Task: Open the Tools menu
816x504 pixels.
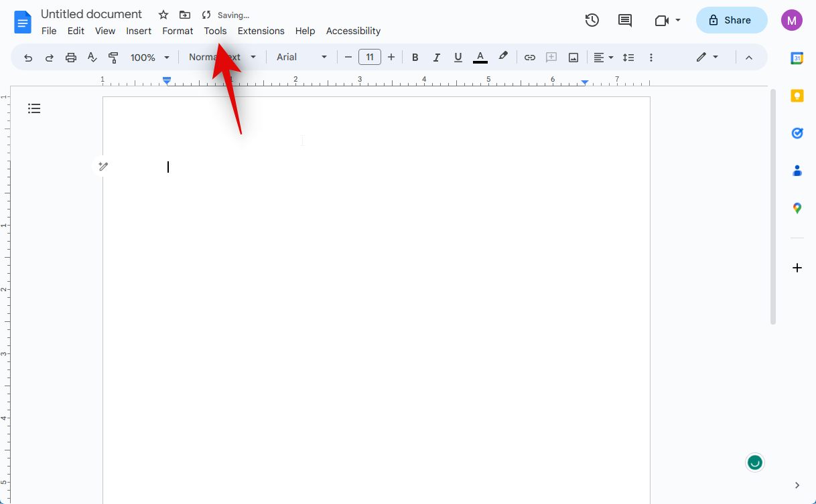Action: (215, 31)
